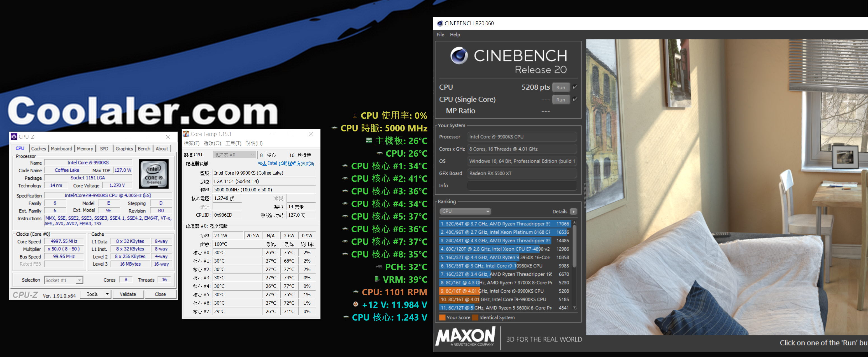Open the Memory tab in CPU-Z
868x357 pixels.
coord(85,148)
